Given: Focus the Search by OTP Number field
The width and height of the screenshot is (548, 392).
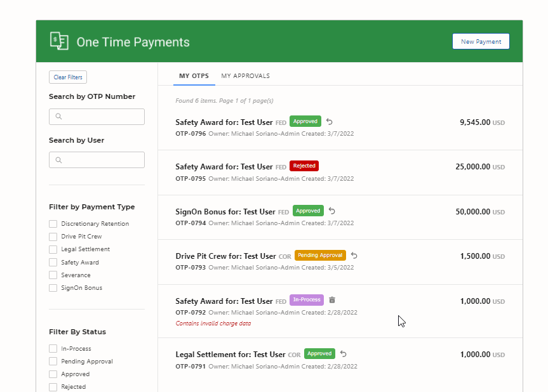Looking at the screenshot, I should [x=97, y=117].
